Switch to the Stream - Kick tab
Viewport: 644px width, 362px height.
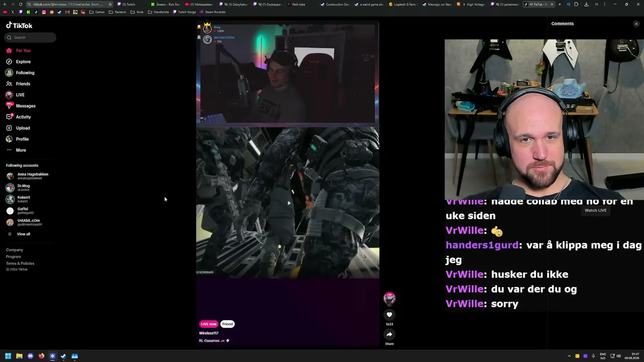[x=166, y=5]
